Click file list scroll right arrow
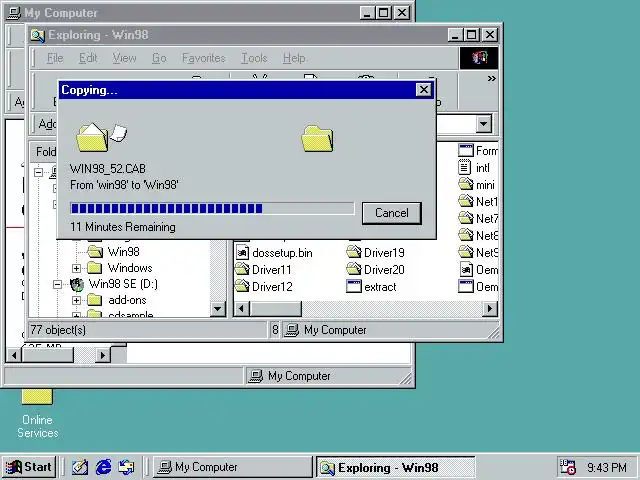Viewport: 640px width, 480px height. pyautogui.click(x=490, y=309)
